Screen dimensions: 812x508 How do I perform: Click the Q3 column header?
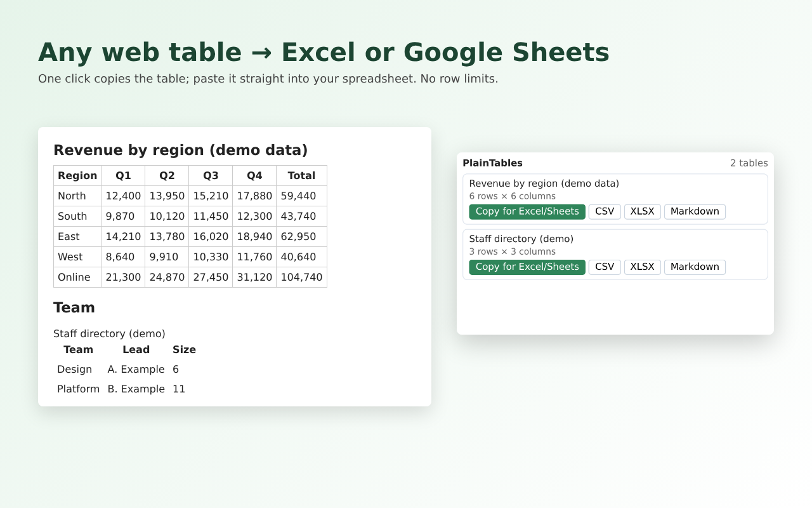tap(211, 176)
